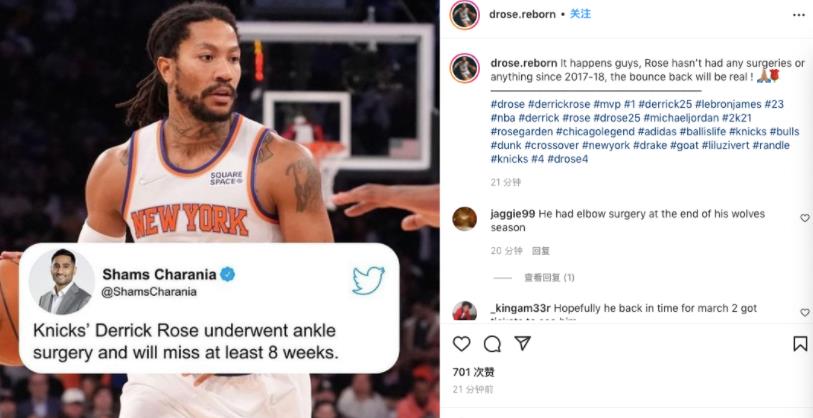This screenshot has height=418, width=813.
Task: Open _kingam33r's profile avatar
Action: click(x=465, y=311)
